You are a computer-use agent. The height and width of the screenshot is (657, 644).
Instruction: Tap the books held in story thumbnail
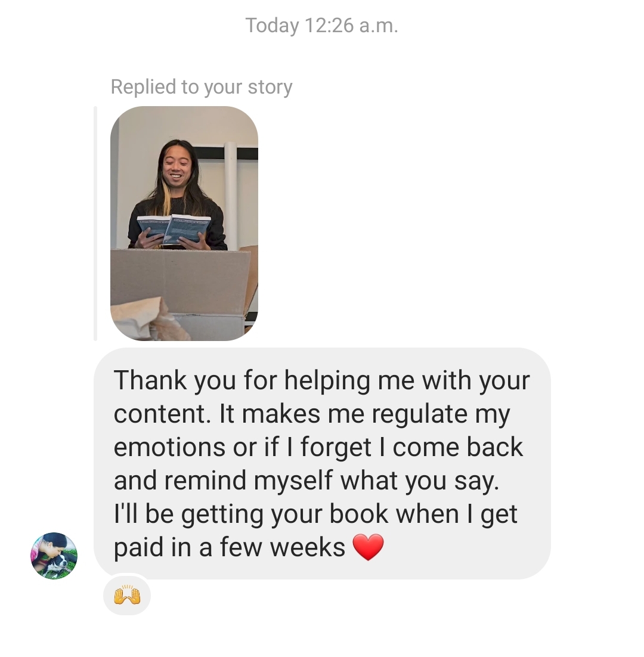(x=172, y=229)
